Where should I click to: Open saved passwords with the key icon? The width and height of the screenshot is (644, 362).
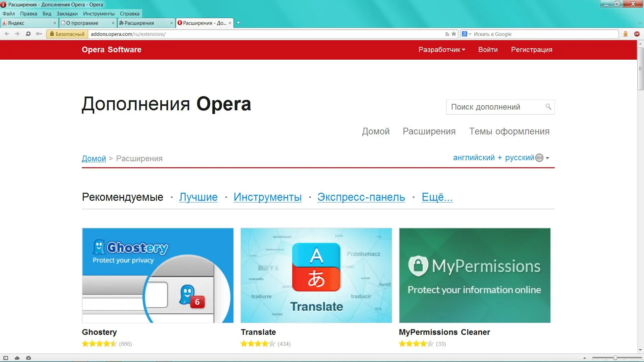[x=39, y=34]
